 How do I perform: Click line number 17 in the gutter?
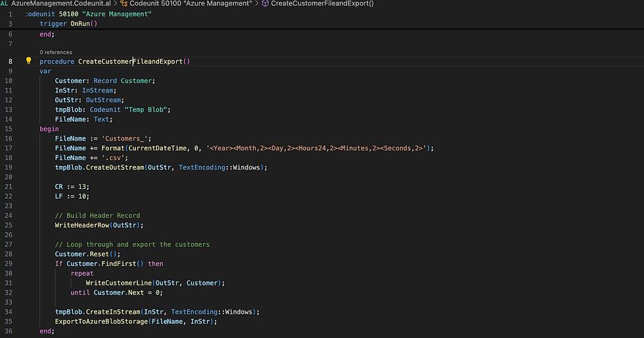(x=9, y=148)
